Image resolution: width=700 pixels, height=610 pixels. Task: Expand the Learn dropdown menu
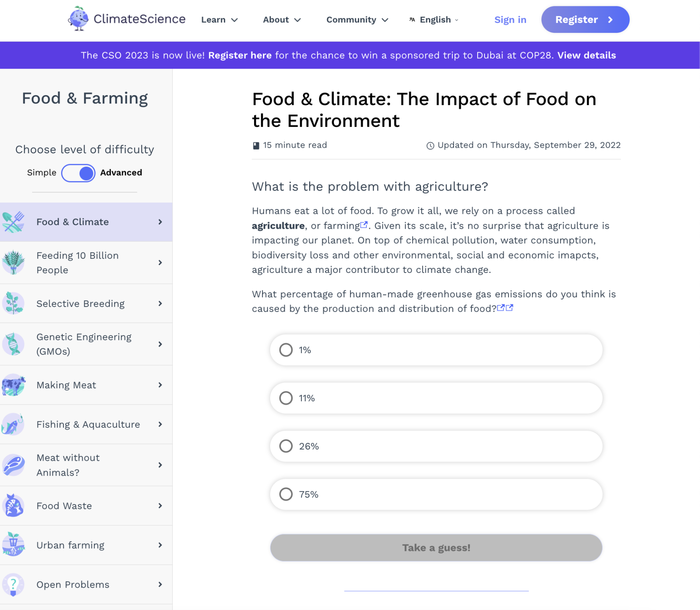point(219,20)
